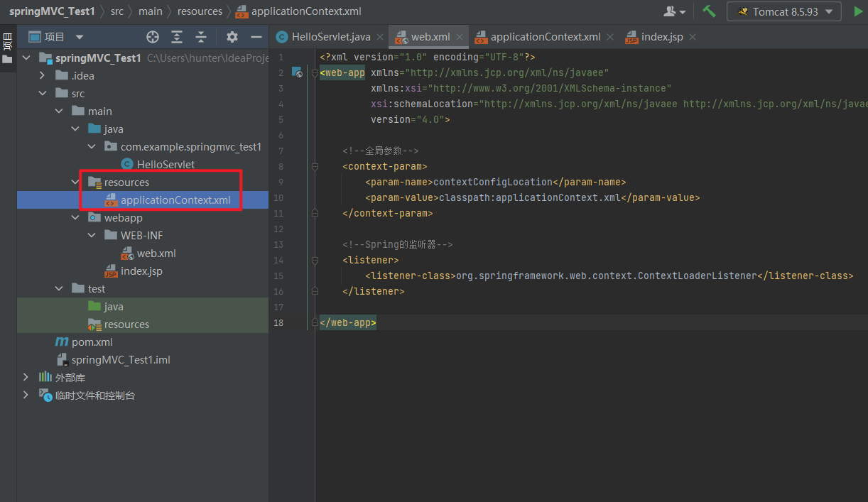Click the locate-file target icon in project panel
This screenshot has height=502, width=868.
point(153,37)
